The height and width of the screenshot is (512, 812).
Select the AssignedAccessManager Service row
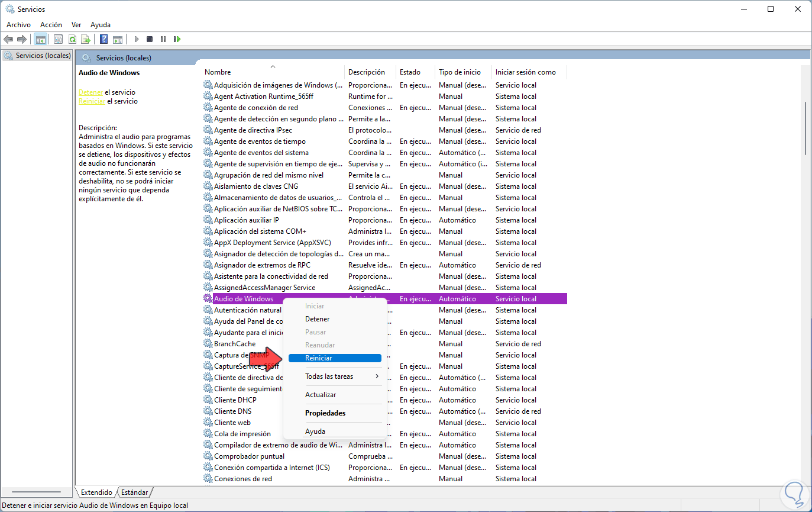[385, 288]
